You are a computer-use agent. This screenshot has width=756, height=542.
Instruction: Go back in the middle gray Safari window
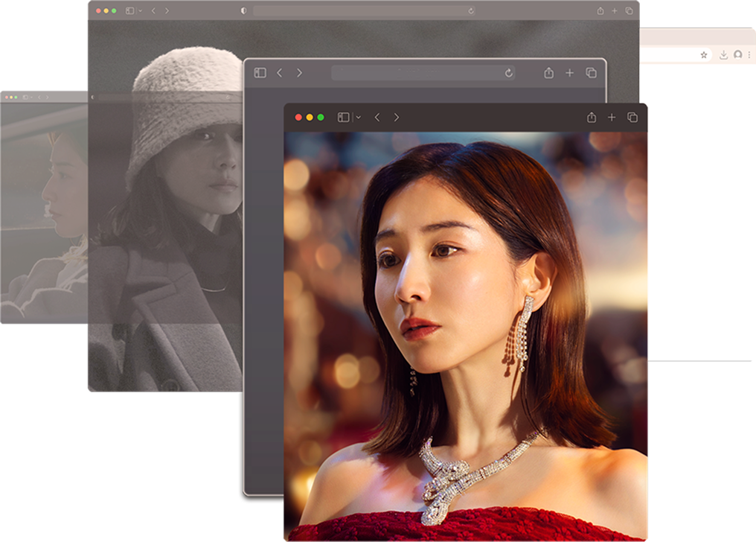point(280,73)
